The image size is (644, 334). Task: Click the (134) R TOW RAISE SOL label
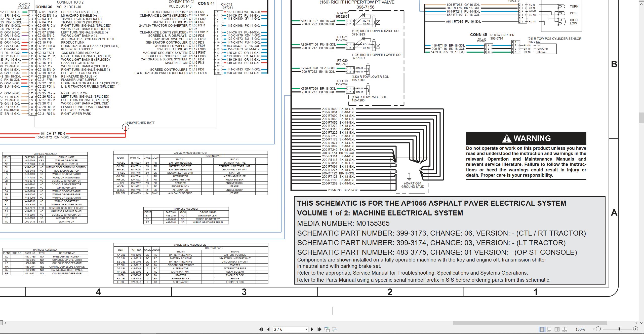(x=369, y=97)
